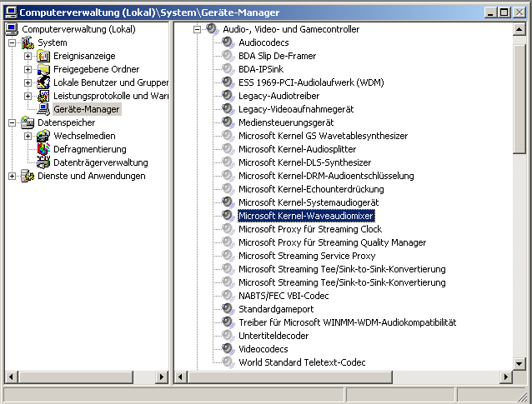Viewport: 532px width, 404px height.
Task: Click the icon beside Videocodecs
Action: [228, 349]
